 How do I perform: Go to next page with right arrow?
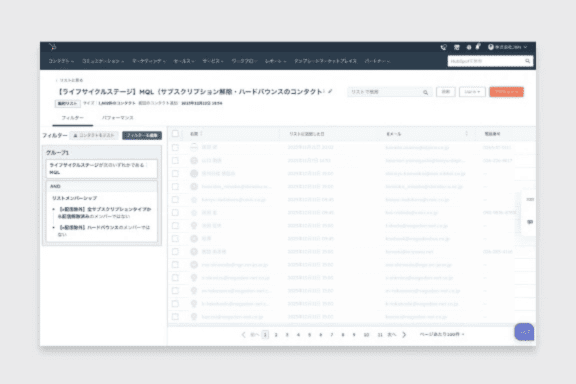pos(404,334)
